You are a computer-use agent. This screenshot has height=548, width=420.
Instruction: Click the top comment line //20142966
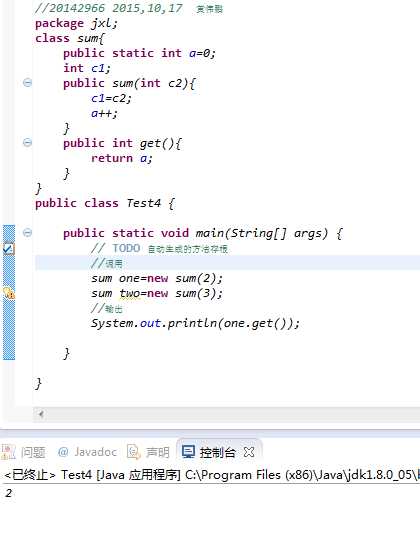pos(129,8)
